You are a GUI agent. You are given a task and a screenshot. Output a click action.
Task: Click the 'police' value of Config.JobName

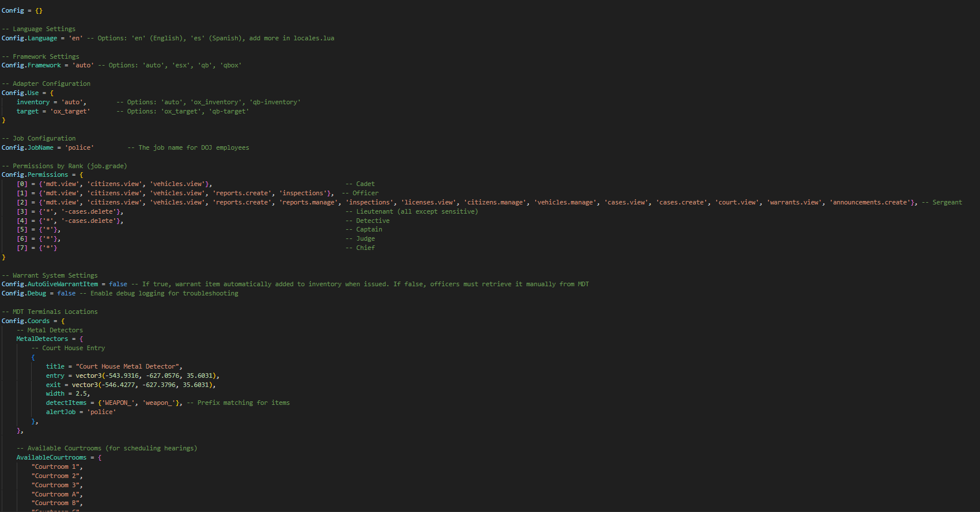(79, 147)
